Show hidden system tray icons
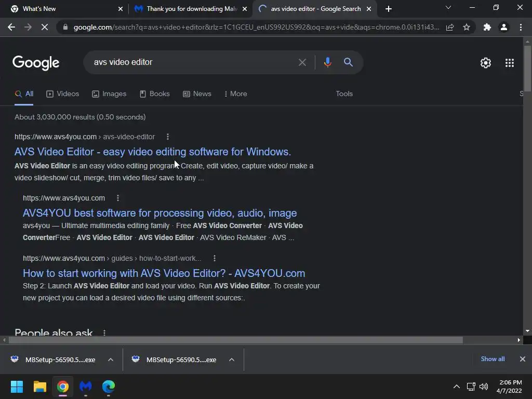The height and width of the screenshot is (399, 532). coord(457,387)
